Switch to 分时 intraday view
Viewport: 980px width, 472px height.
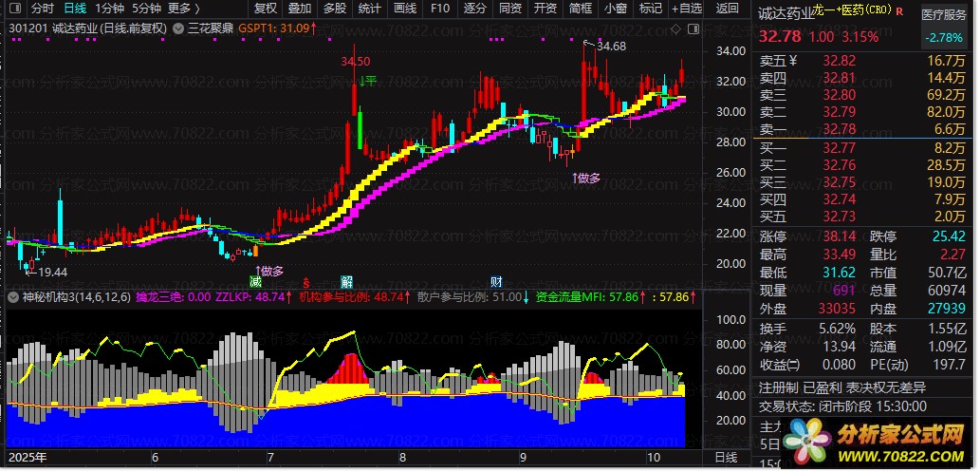[x=43, y=9]
